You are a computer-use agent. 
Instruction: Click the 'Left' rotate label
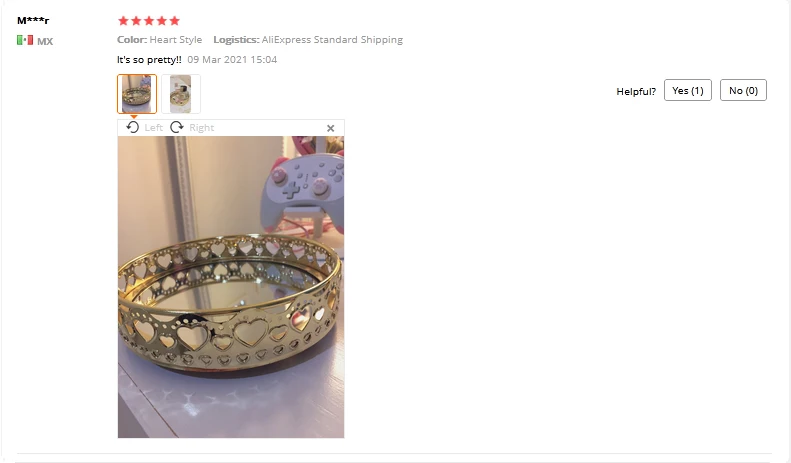pyautogui.click(x=153, y=128)
